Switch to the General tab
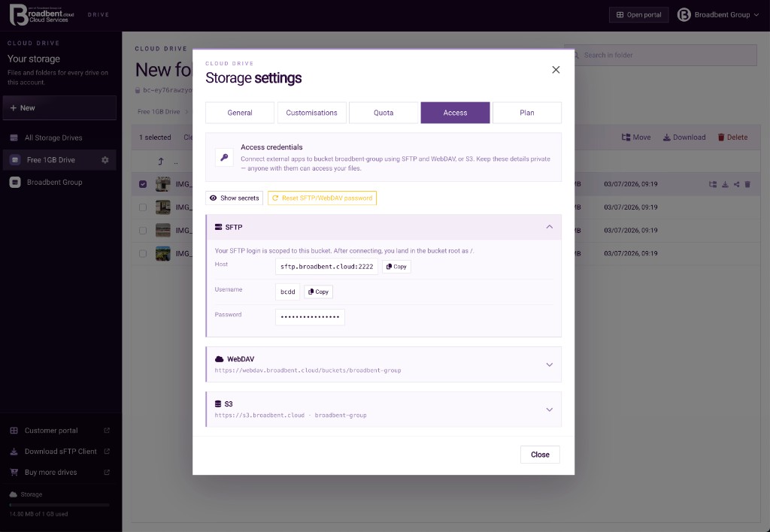Screen dimensions: 770x532 (240, 113)
